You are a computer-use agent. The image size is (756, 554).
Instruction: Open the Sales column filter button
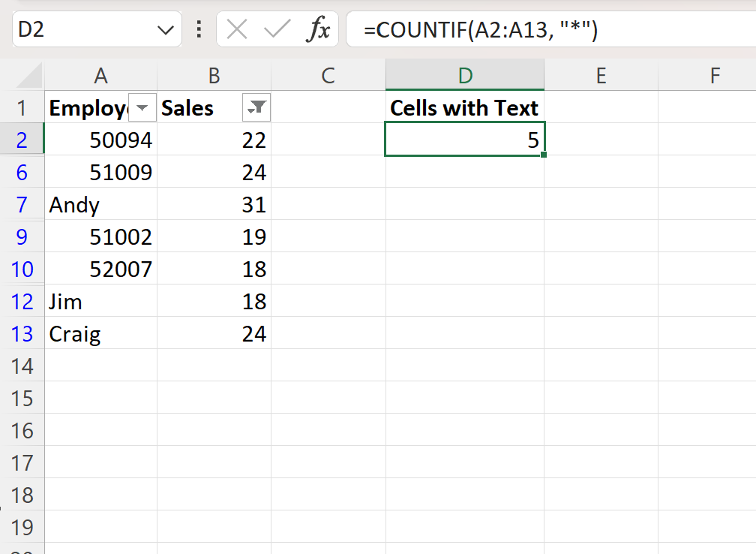tap(256, 107)
